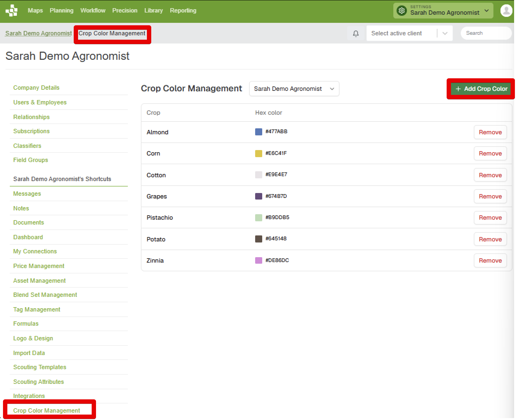Open the Reporting menu
Viewport: 516px width, 420px height.
point(183,11)
